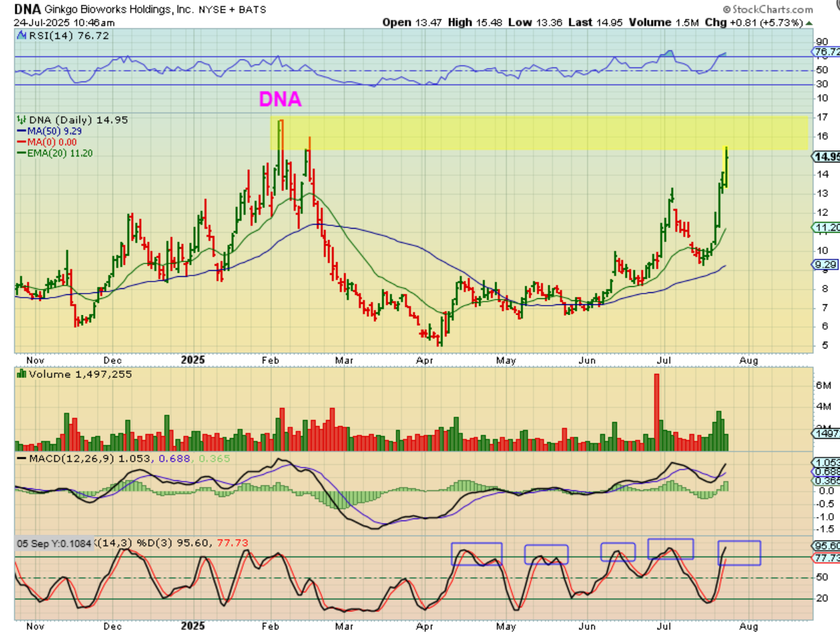
Task: Click the 14.95 last price tag on right axis
Action: [827, 156]
